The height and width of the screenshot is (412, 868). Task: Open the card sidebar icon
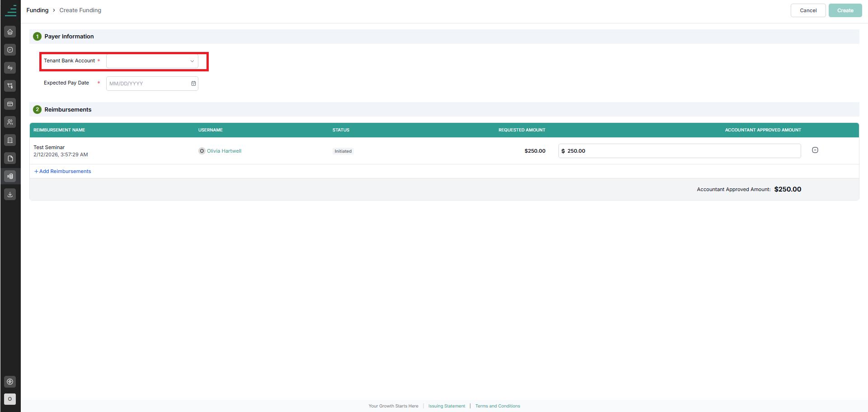pos(10,104)
